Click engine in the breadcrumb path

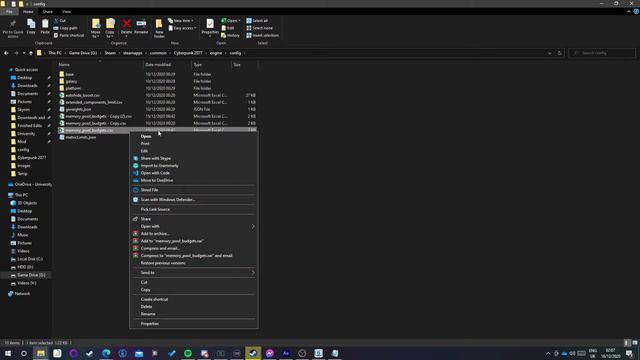tap(216, 53)
